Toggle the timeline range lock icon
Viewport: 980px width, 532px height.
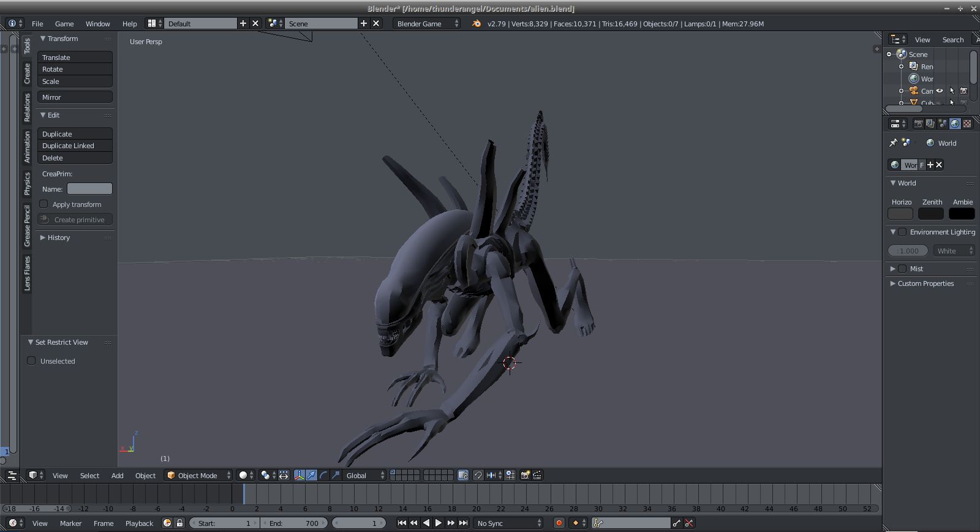coord(179,523)
